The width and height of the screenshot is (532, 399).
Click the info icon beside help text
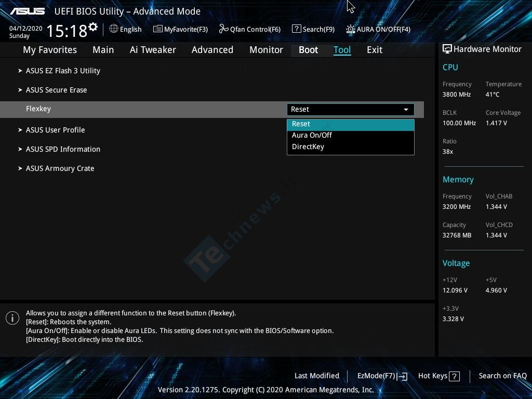12,318
